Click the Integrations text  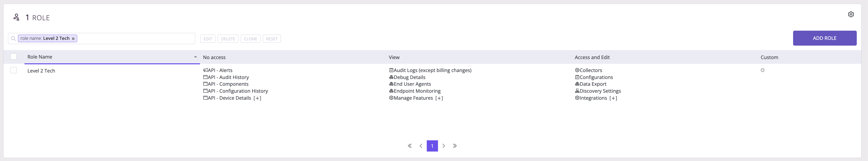point(593,98)
